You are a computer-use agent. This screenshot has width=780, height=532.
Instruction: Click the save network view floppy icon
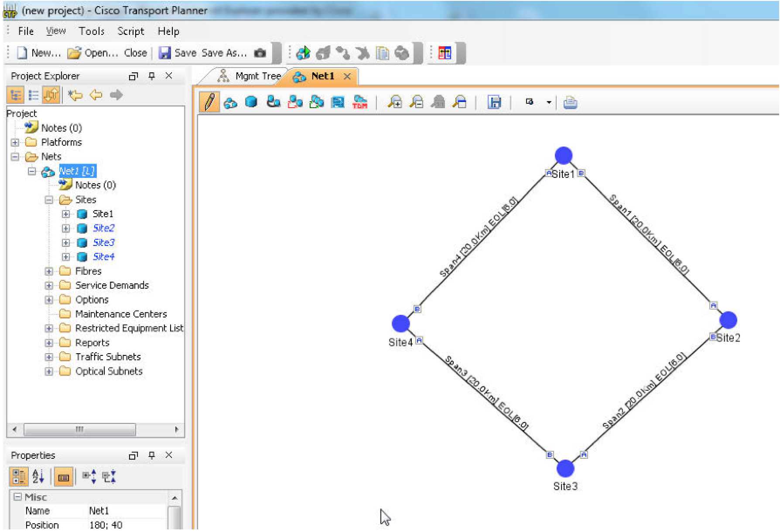click(x=494, y=102)
